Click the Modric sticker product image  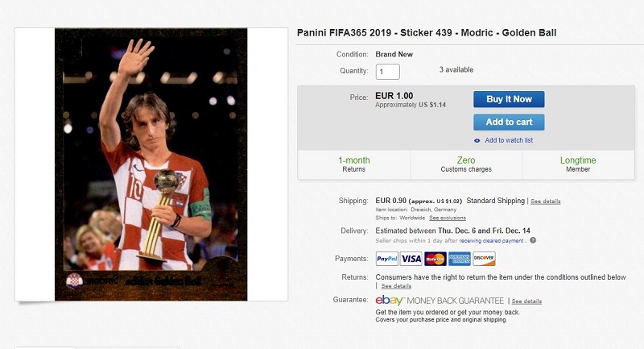151,164
